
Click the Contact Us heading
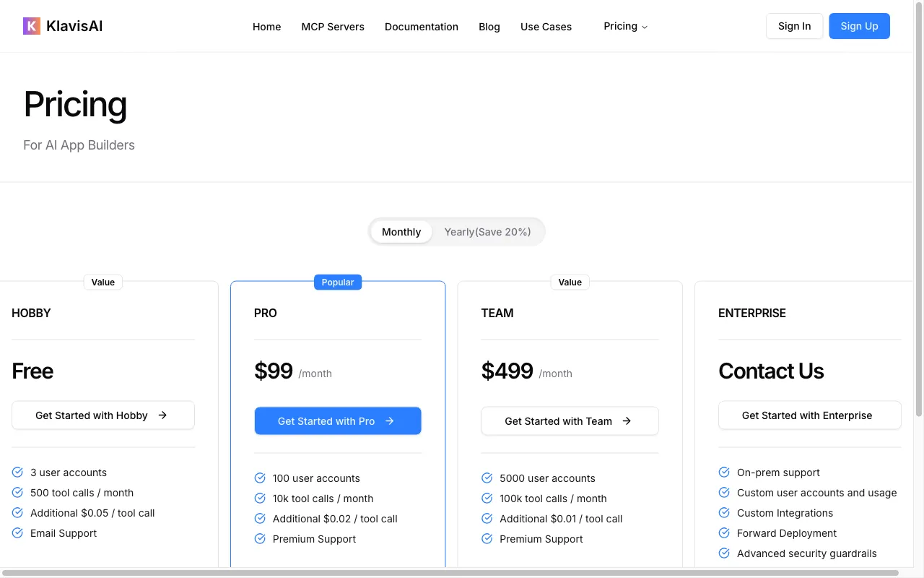pos(771,371)
